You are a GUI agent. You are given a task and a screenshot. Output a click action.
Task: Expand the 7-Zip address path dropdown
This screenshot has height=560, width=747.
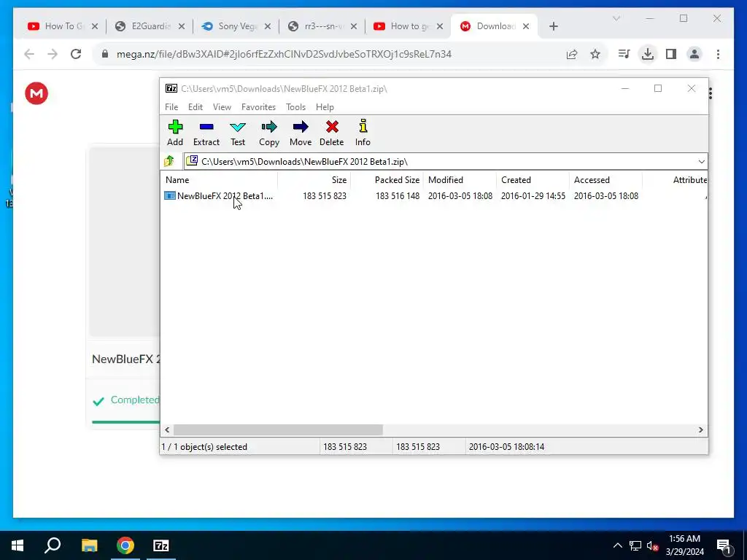pyautogui.click(x=701, y=161)
